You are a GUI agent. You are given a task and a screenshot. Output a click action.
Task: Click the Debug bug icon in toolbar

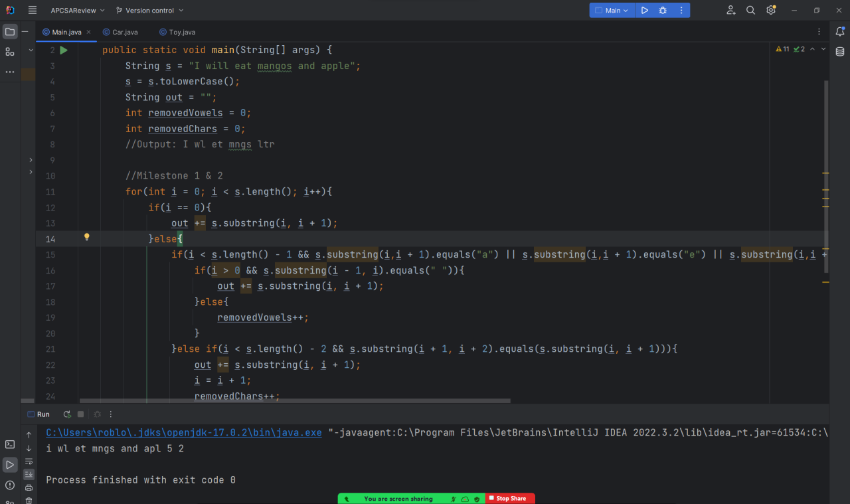663,11
